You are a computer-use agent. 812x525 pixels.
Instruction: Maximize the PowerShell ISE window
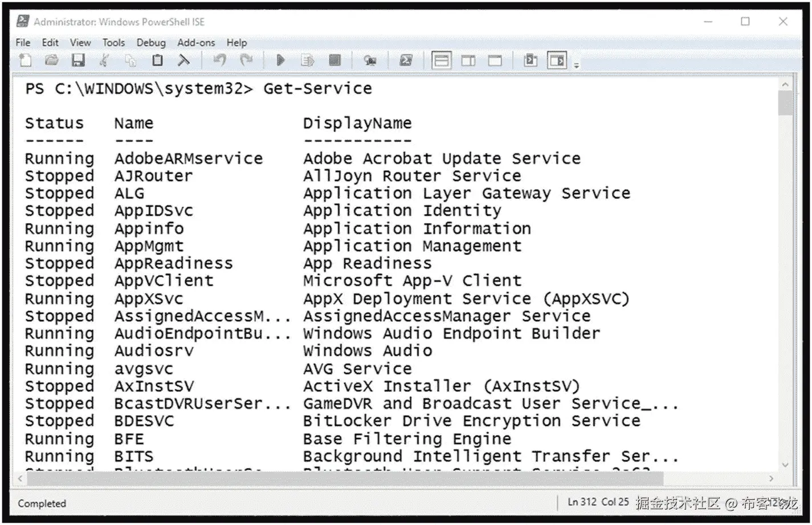pos(745,22)
